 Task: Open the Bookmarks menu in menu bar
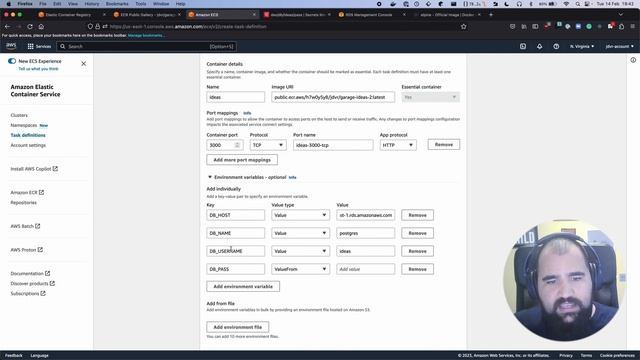tap(117, 4)
